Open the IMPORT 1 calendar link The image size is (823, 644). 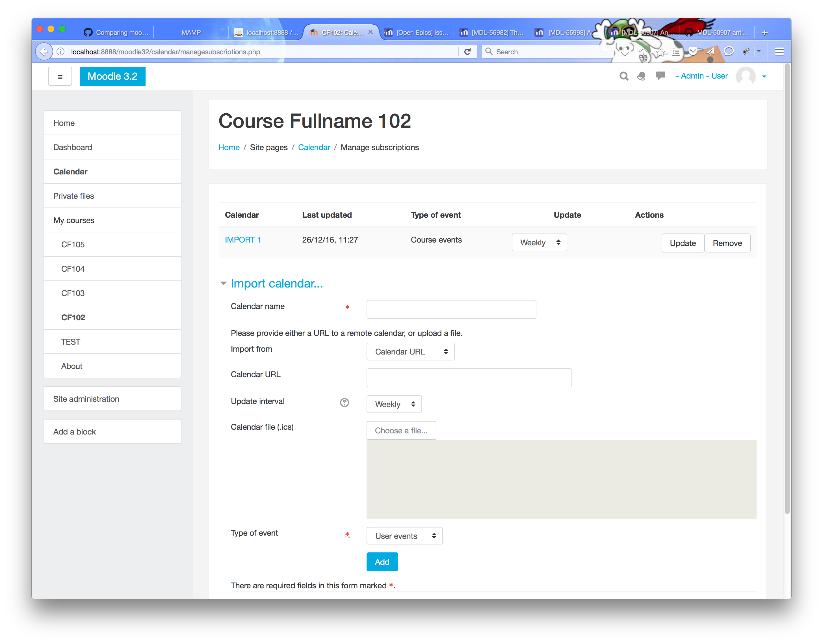tap(243, 240)
